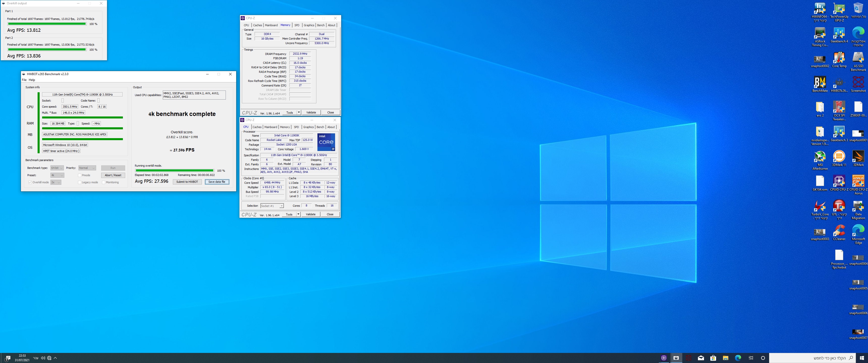Launch MSI Afterburner desktop shortcut
Viewport: 868px width, 363px height.
pos(820,160)
